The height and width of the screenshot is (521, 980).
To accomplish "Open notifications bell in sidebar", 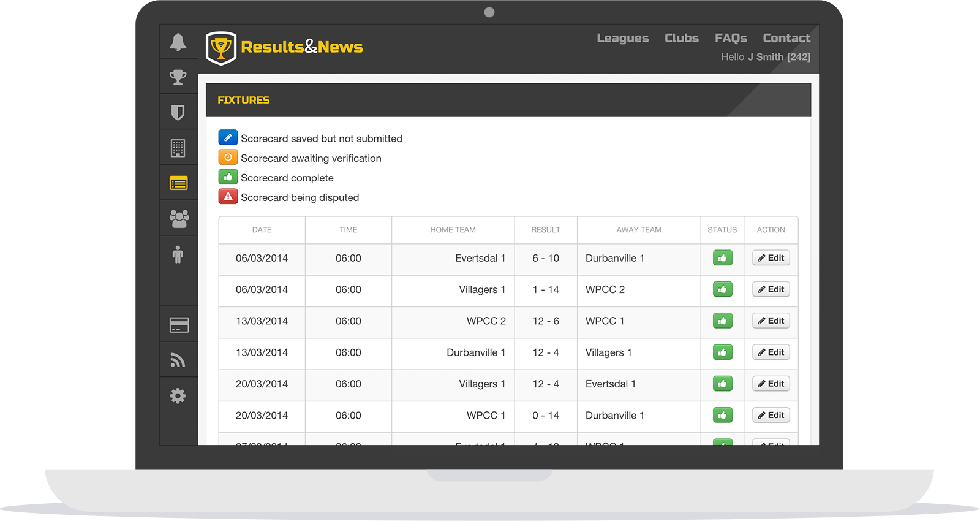I will (178, 42).
